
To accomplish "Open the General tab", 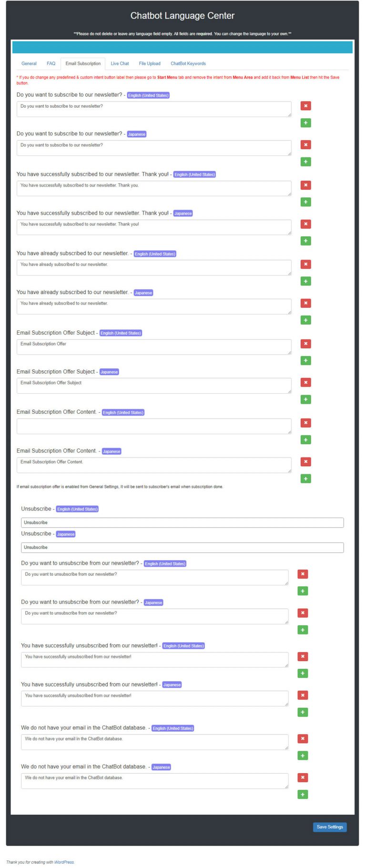I will [x=29, y=63].
